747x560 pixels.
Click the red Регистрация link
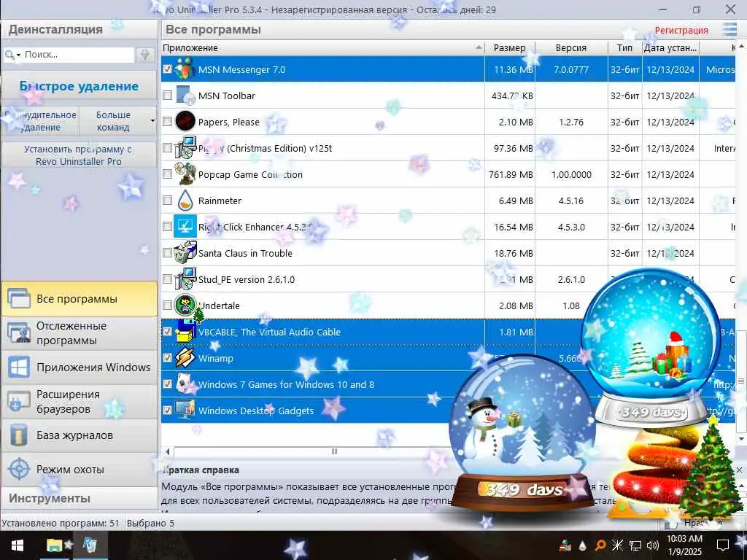681,30
